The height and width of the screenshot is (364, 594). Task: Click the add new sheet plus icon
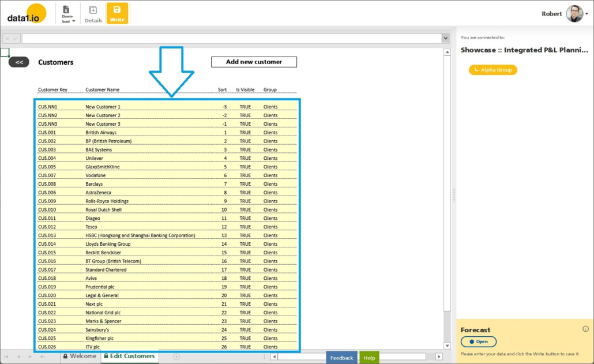(176, 357)
